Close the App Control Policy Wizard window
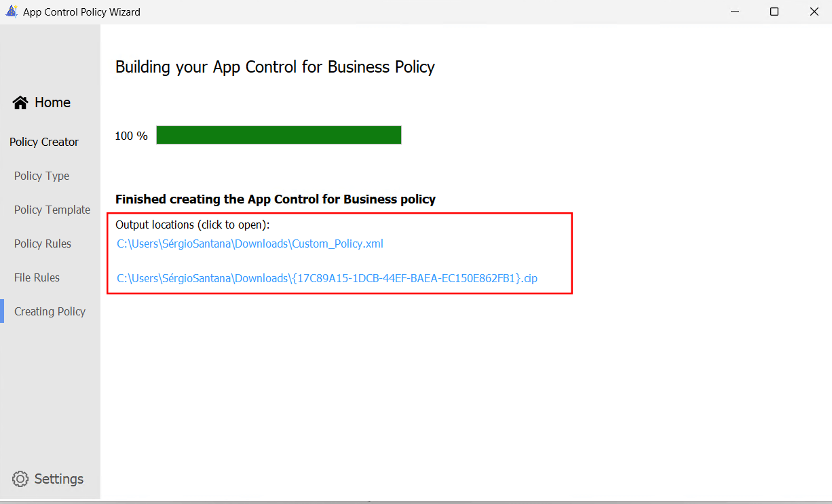The width and height of the screenshot is (832, 504). pyautogui.click(x=814, y=12)
